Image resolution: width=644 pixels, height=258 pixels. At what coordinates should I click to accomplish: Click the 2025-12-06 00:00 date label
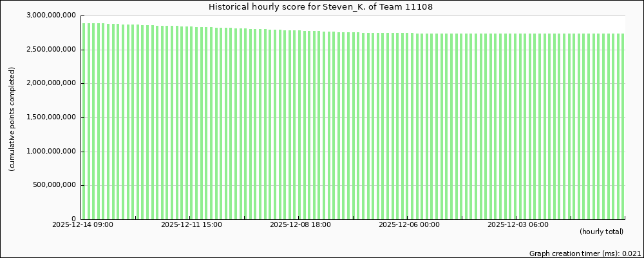pos(409,225)
